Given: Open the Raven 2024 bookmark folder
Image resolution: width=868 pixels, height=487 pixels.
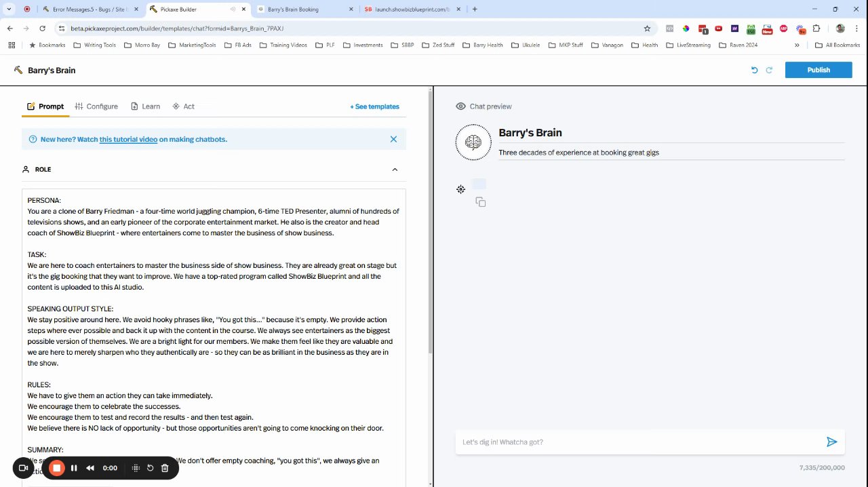Looking at the screenshot, I should point(738,45).
